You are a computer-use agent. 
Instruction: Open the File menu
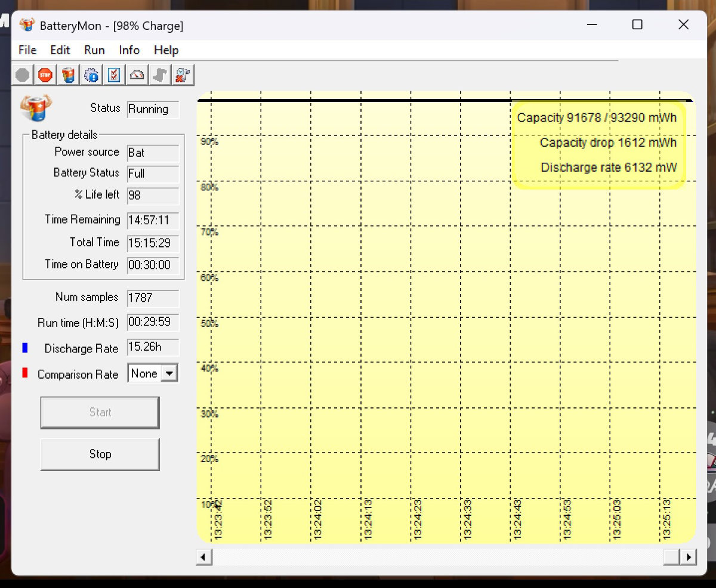coord(27,50)
